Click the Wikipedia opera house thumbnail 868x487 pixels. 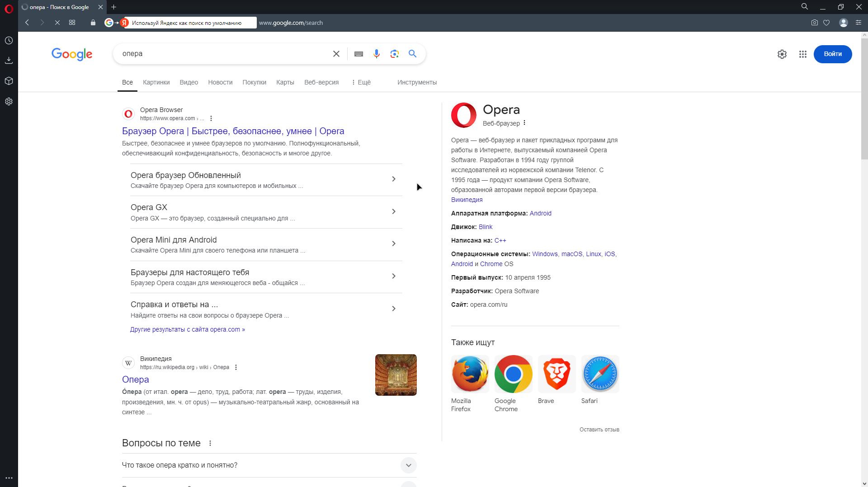pyautogui.click(x=396, y=375)
